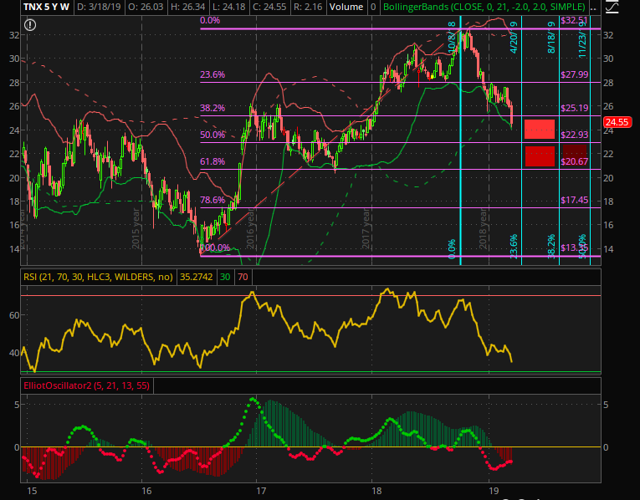Click the $20.67 Fibonacci price label

point(574,161)
